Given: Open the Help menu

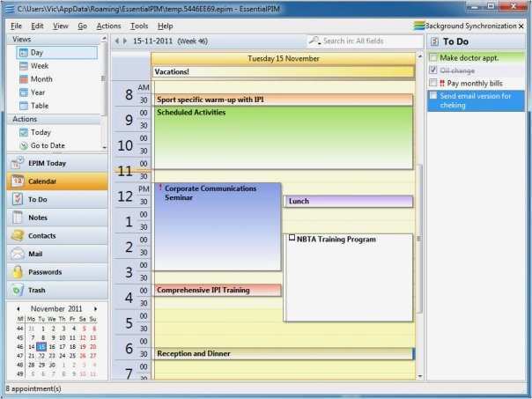Looking at the screenshot, I should (166, 26).
